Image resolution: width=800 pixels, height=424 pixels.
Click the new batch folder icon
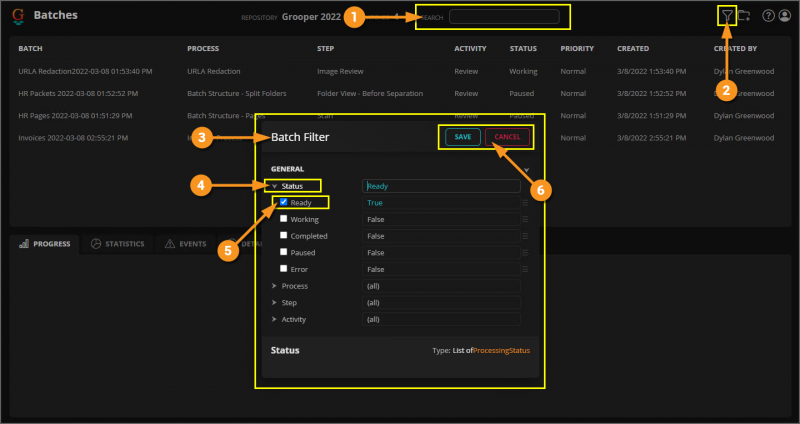click(x=744, y=16)
